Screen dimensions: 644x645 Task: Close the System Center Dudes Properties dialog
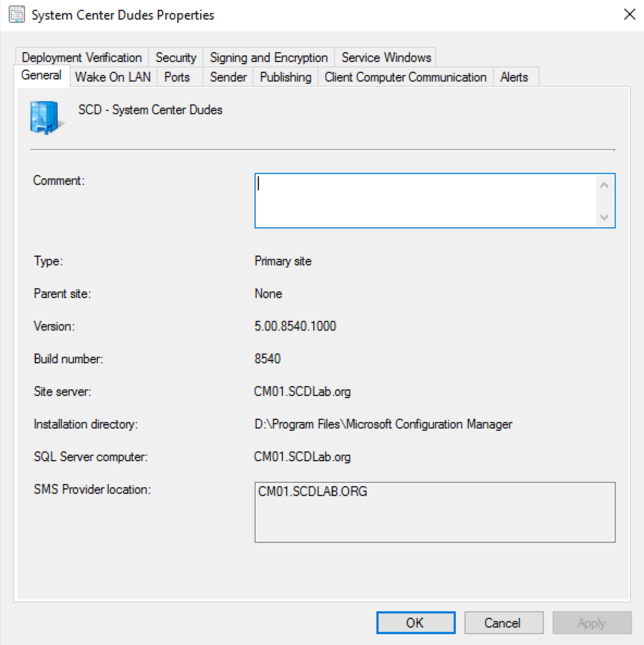tap(629, 14)
